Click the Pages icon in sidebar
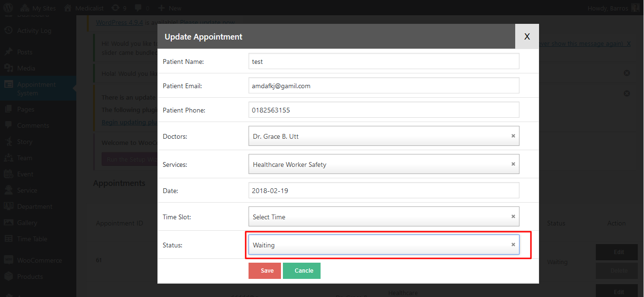644x297 pixels. [x=9, y=109]
